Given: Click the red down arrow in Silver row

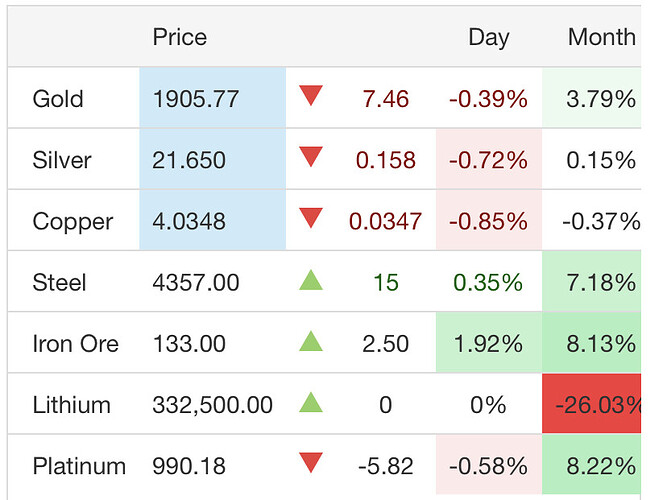Looking at the screenshot, I should [x=312, y=157].
